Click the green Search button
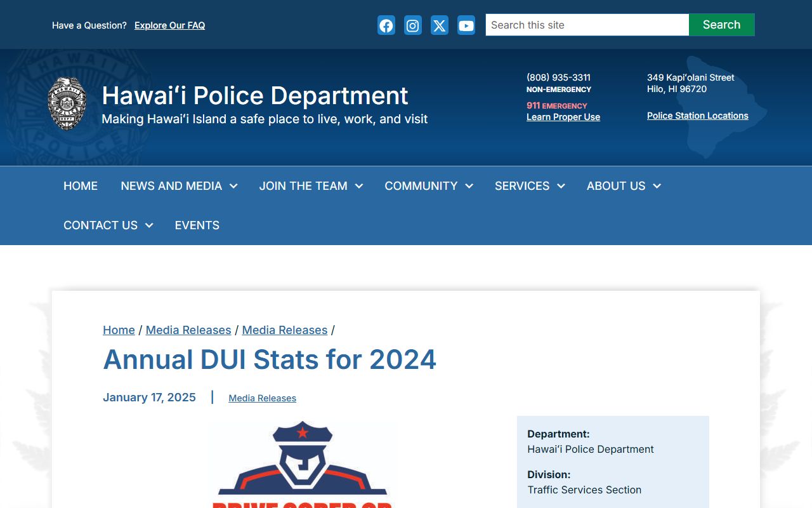Viewport: 812px width, 508px height. coord(722,25)
